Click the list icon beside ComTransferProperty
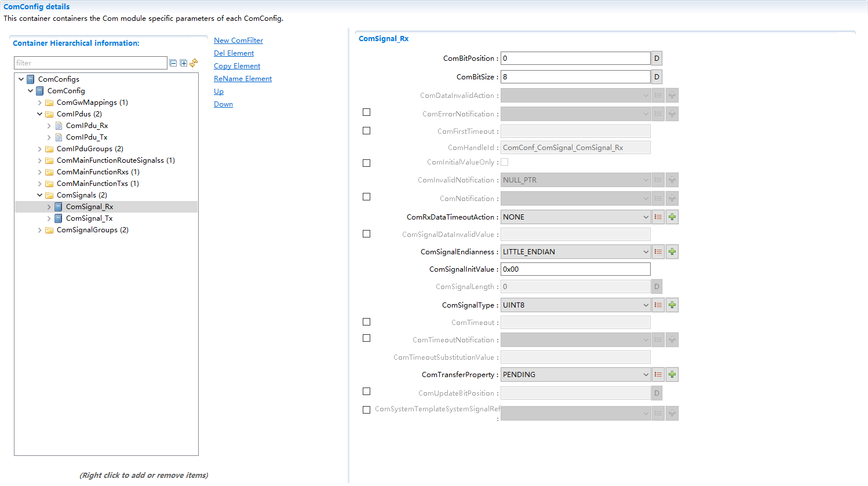This screenshot has height=486, width=868. pyautogui.click(x=658, y=375)
